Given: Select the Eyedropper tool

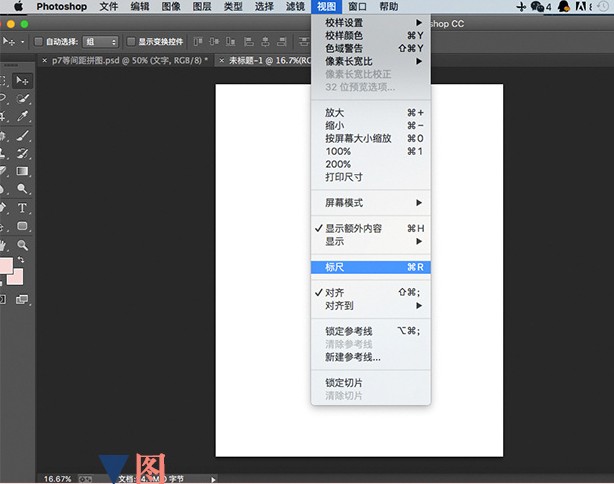Looking at the screenshot, I should (23, 116).
